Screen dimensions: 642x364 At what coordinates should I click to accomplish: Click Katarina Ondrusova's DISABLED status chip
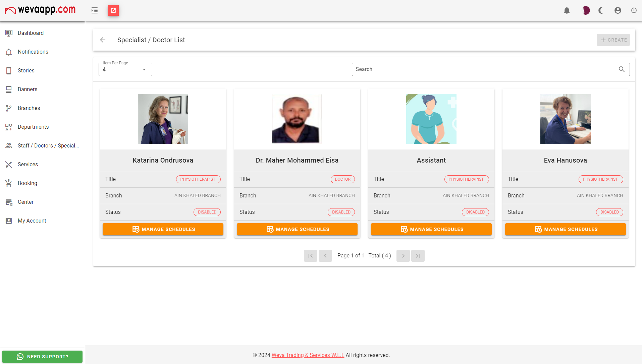point(207,212)
